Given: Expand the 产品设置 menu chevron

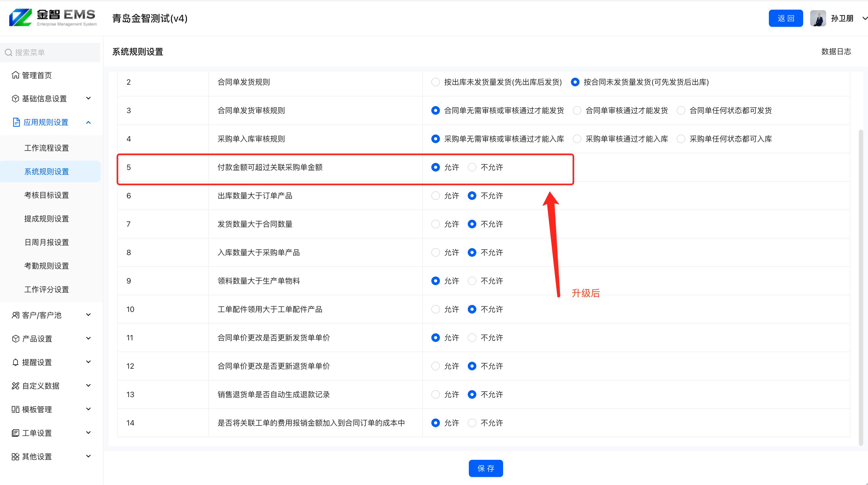Looking at the screenshot, I should pyautogui.click(x=88, y=338).
